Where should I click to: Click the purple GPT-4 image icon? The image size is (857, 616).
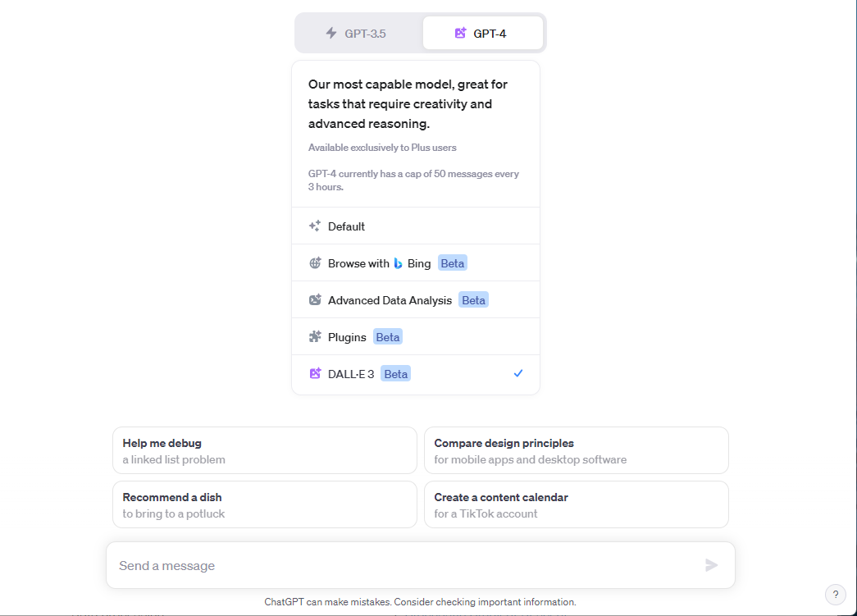tap(461, 33)
